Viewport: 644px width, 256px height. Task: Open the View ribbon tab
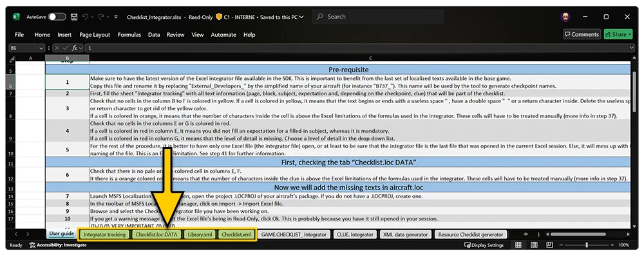[198, 35]
